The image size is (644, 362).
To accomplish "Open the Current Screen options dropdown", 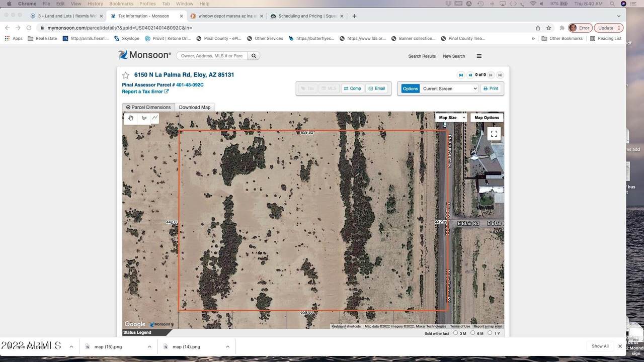I will point(449,88).
